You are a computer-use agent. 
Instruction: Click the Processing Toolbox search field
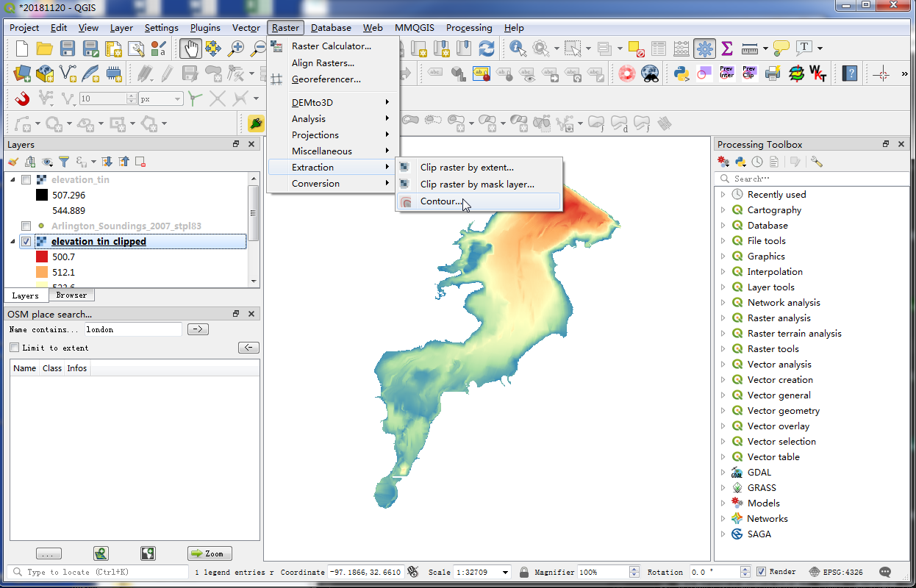coord(812,179)
